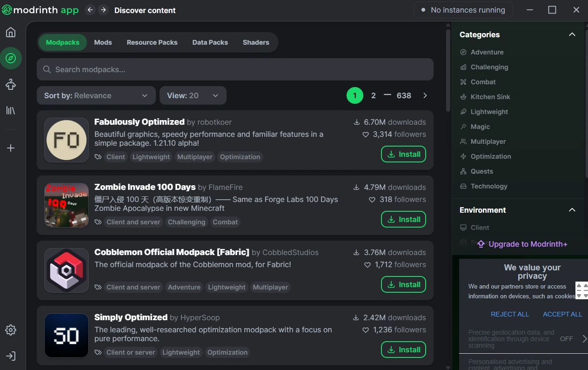Click Upgrade to Modrinth+ link
Screen dimensions: 588x370
pyautogui.click(x=522, y=244)
